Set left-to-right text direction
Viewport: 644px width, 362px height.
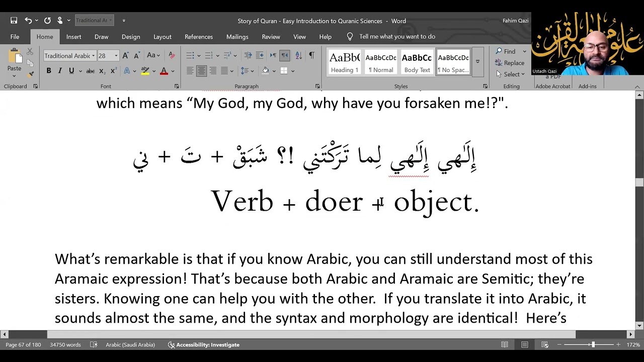coord(273,55)
